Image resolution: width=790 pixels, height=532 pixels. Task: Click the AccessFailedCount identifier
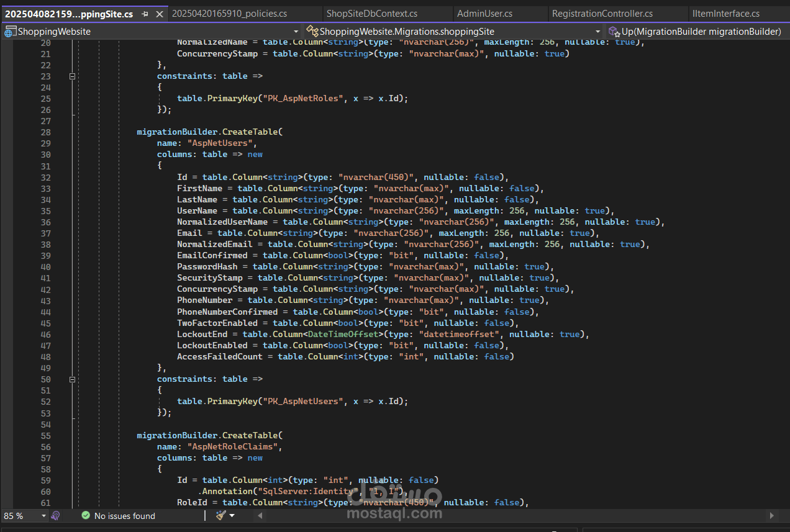coord(220,356)
